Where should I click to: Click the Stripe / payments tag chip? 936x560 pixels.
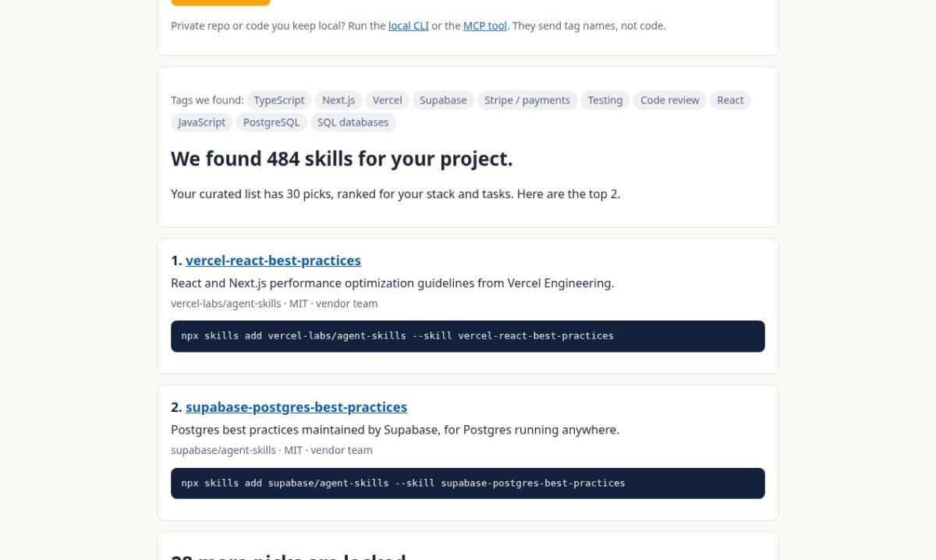tap(527, 100)
